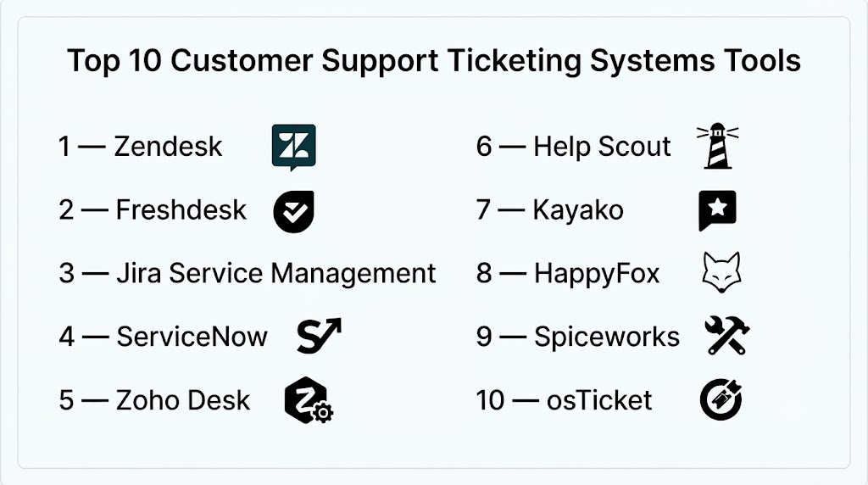Click the "9 — Spiceworks" text
Screen dimensions: 868x485
pyautogui.click(x=578, y=337)
